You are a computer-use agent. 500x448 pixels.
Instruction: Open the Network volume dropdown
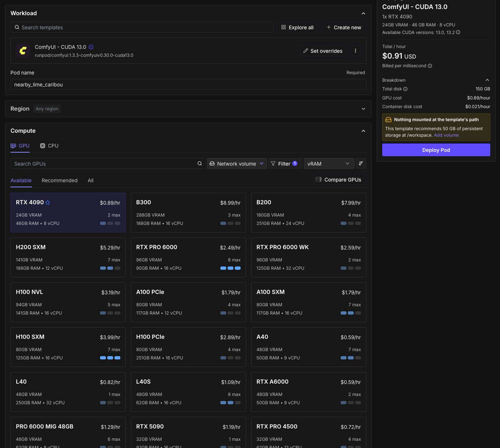click(x=237, y=164)
